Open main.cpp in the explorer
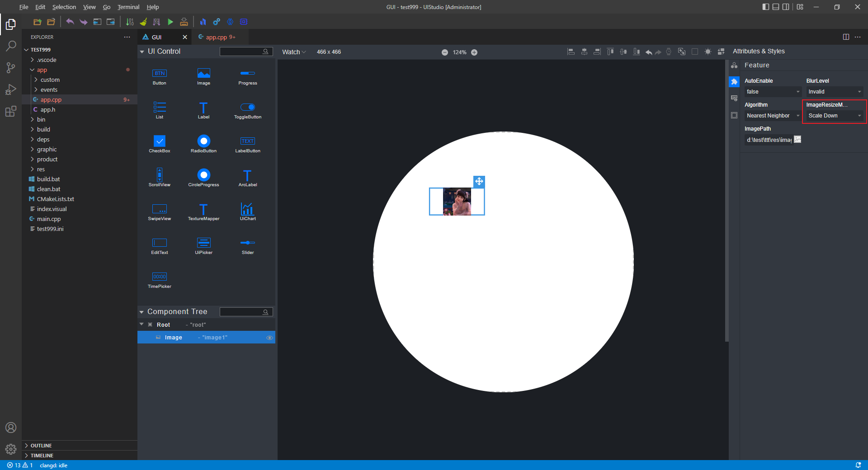The height and width of the screenshot is (470, 868). click(49, 219)
